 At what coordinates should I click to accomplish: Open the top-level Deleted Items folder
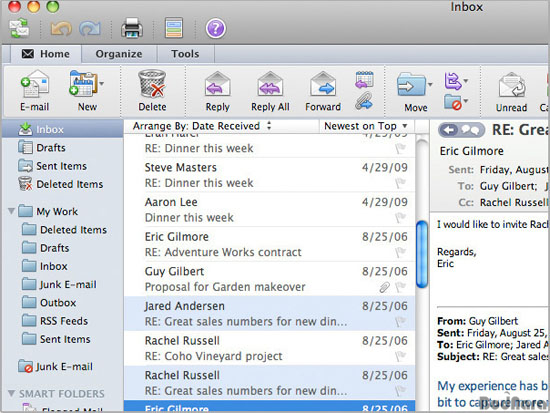(x=61, y=184)
